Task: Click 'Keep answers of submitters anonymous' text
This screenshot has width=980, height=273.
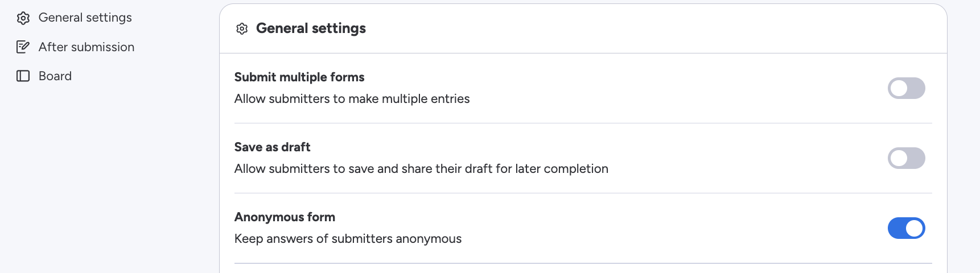Action: pyautogui.click(x=348, y=239)
